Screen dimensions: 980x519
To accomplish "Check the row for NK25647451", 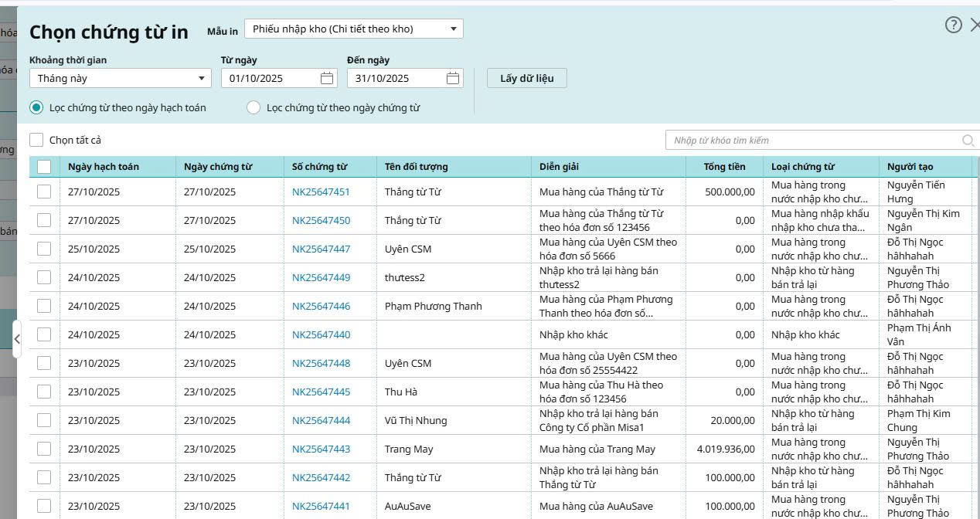I will [44, 192].
